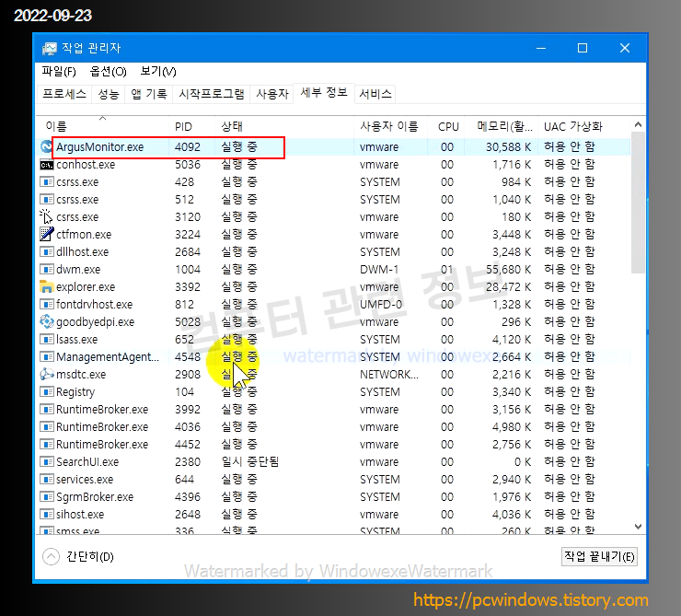Image resolution: width=681 pixels, height=616 pixels.
Task: Click the msdtc.exe process icon
Action: pyautogui.click(x=46, y=374)
